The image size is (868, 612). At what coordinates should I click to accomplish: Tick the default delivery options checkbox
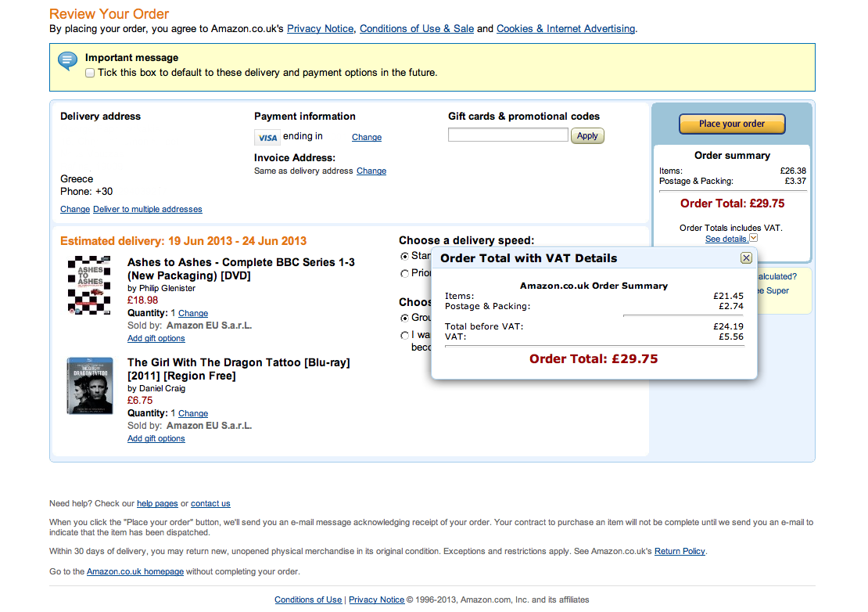click(90, 73)
